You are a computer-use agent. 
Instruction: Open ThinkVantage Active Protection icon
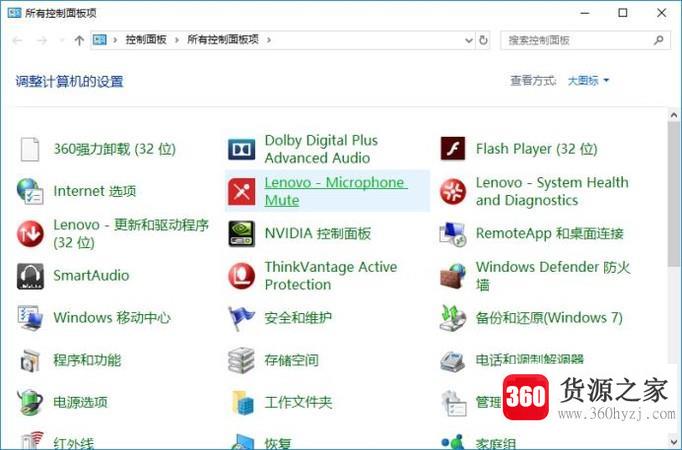(241, 276)
